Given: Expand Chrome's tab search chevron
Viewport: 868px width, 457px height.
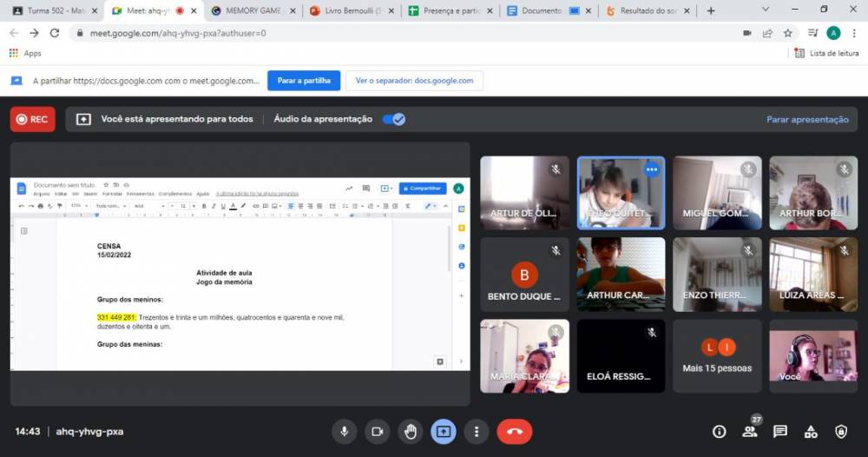Looking at the screenshot, I should (765, 10).
